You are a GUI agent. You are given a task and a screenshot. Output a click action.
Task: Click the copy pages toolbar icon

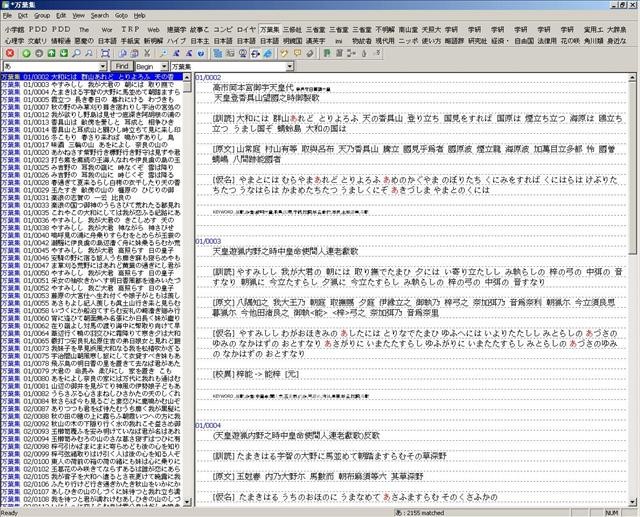pyautogui.click(x=122, y=53)
